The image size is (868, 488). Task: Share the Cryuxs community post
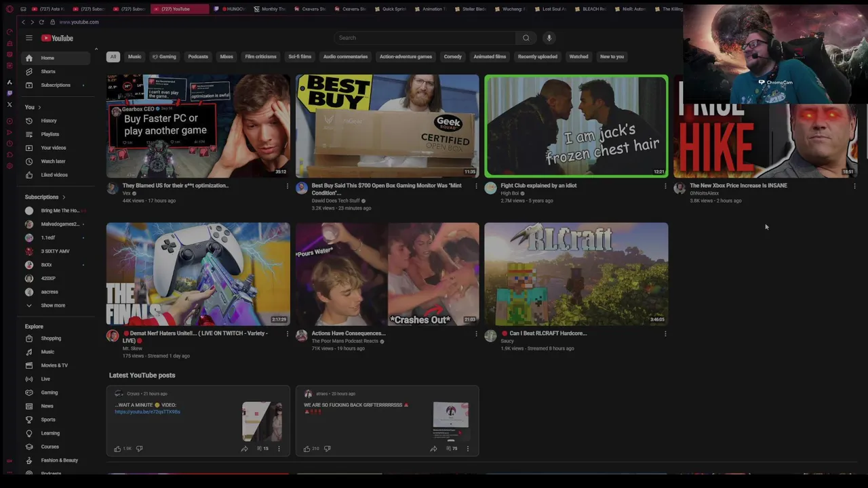(x=244, y=449)
